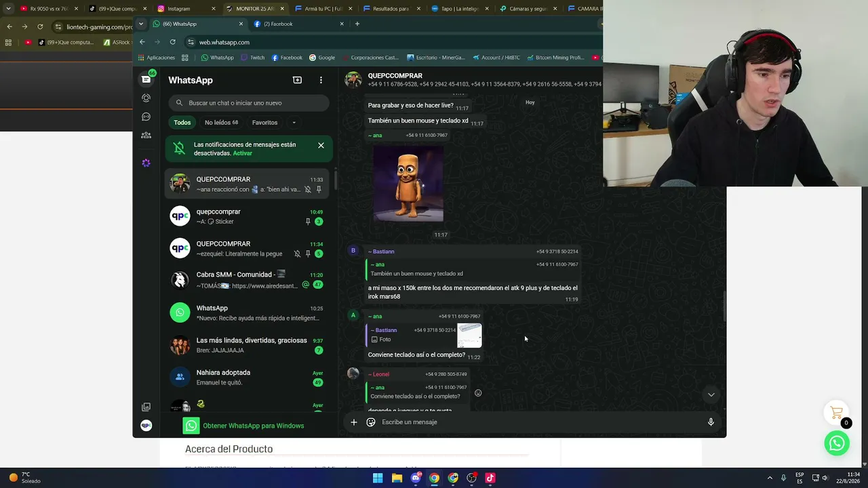Image resolution: width=868 pixels, height=488 pixels.
Task: Open the Status (Estados) sidebar icon
Action: [x=146, y=98]
